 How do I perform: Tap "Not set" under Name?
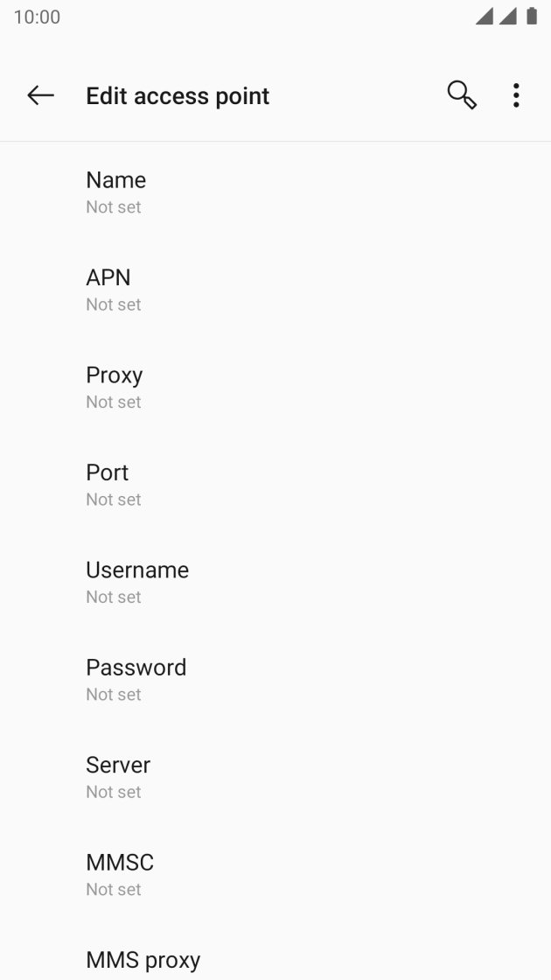(x=113, y=207)
